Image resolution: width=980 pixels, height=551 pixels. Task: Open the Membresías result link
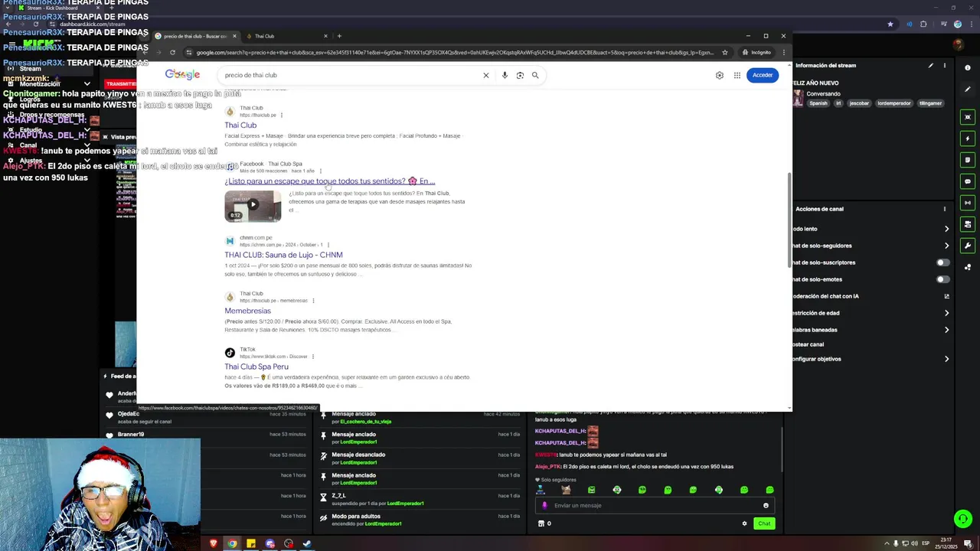pos(247,311)
